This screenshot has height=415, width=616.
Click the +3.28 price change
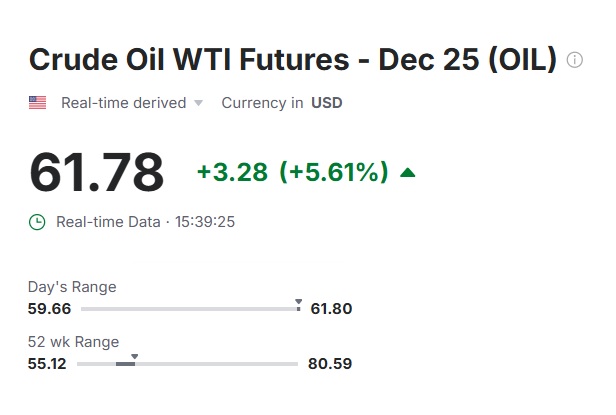(232, 172)
